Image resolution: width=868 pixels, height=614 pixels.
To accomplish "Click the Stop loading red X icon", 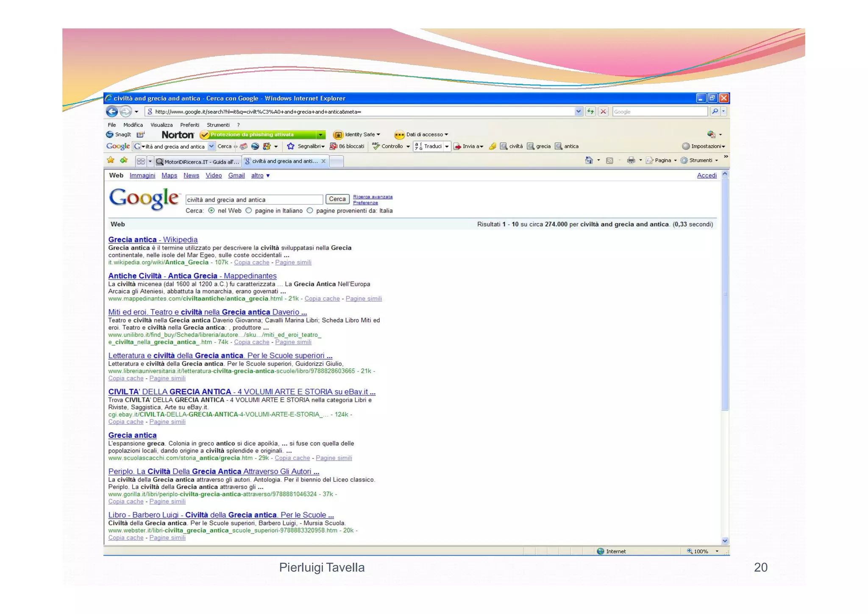I will (x=604, y=111).
